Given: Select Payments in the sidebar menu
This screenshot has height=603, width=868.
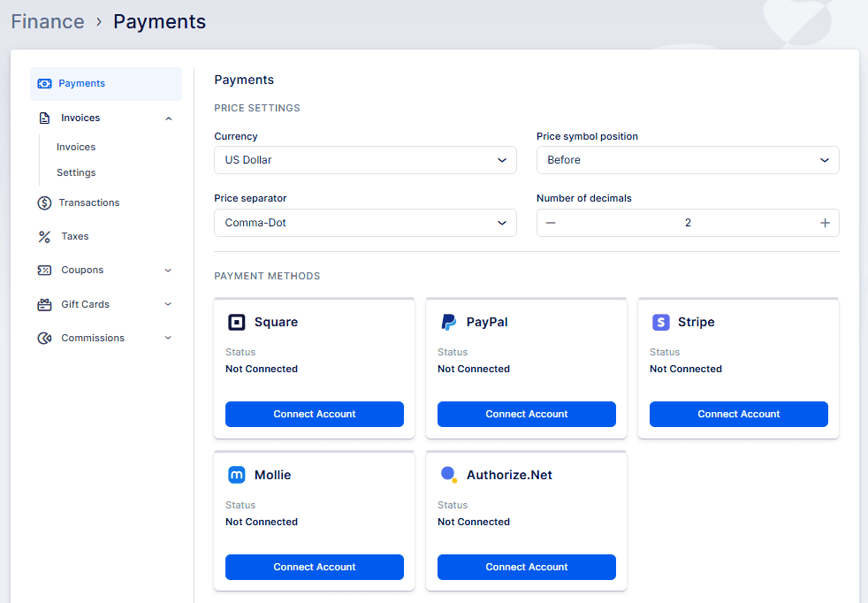Looking at the screenshot, I should pos(106,84).
